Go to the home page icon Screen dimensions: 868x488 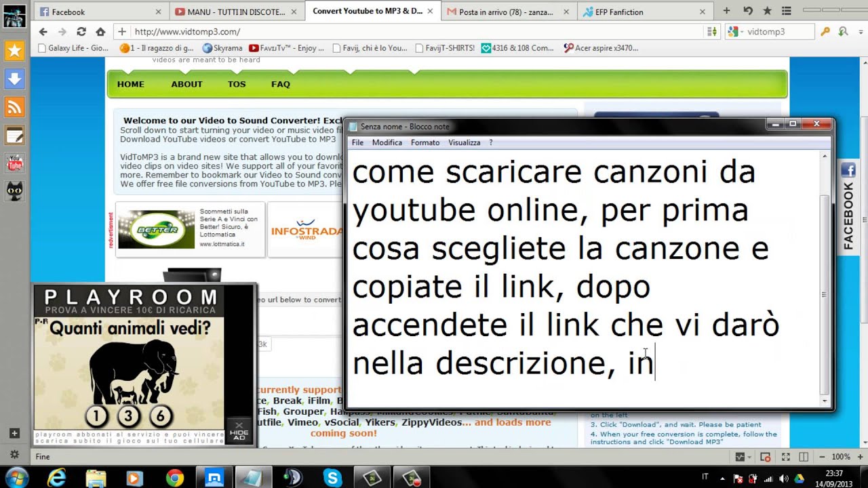pos(100,32)
